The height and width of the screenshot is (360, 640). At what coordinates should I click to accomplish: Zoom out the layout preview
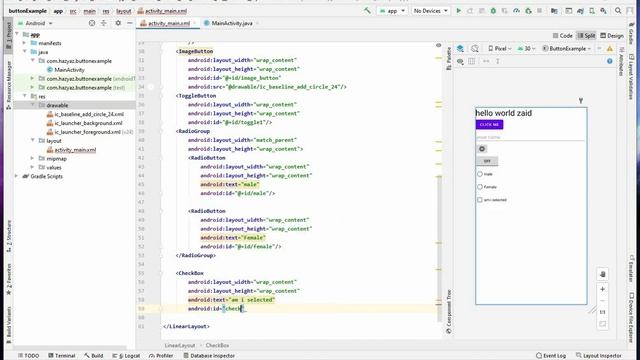[x=602, y=301]
